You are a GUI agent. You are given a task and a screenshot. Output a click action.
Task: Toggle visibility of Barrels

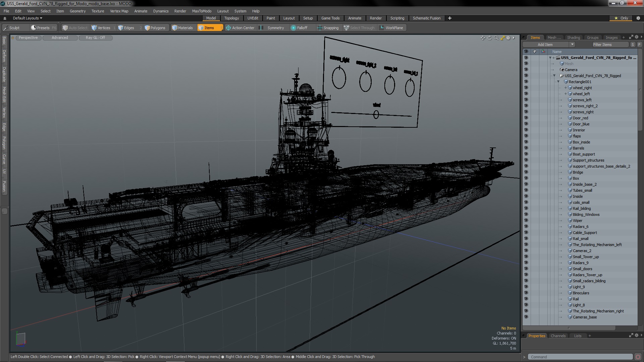pyautogui.click(x=526, y=148)
